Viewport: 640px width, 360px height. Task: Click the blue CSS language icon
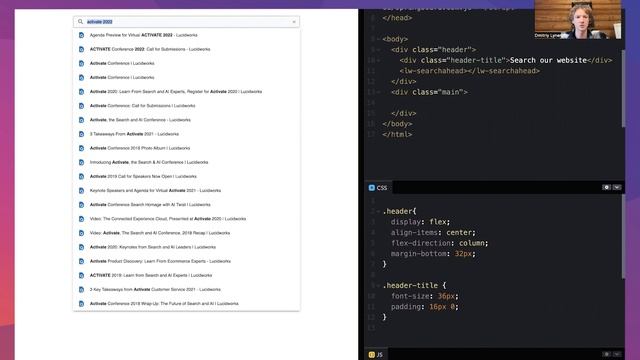371,188
